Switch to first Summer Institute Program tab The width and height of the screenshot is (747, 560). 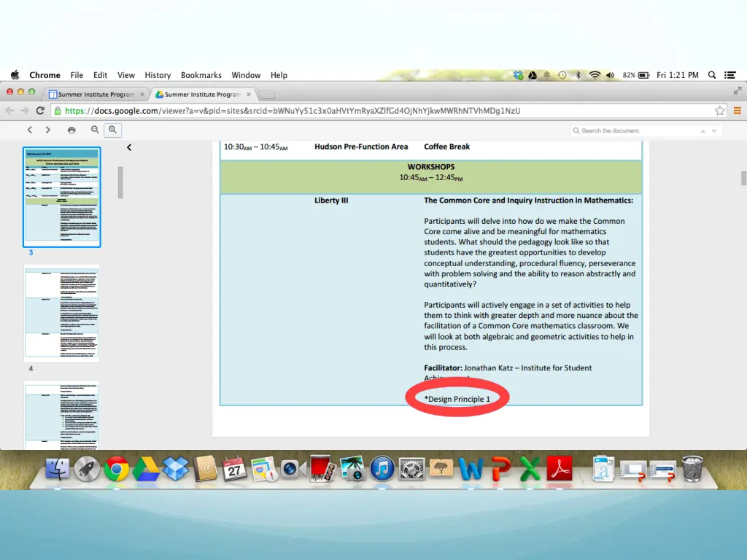[96, 94]
